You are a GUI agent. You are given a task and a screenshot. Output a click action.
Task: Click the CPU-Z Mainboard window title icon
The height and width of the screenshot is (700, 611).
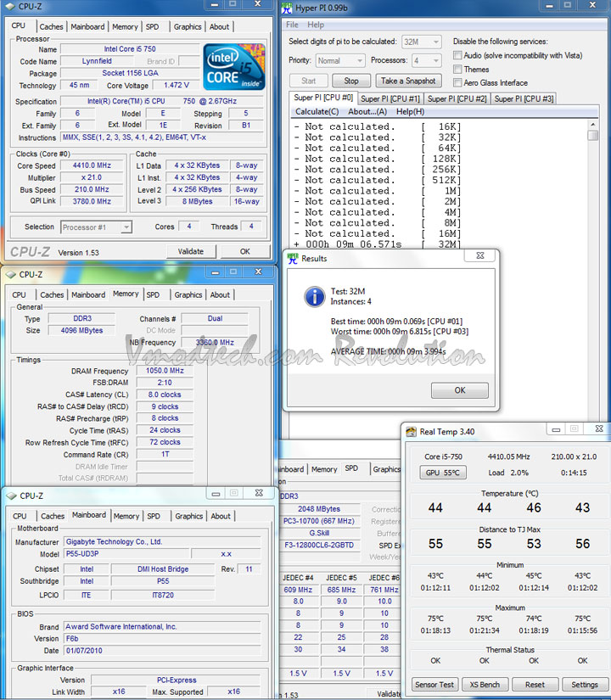(x=12, y=496)
